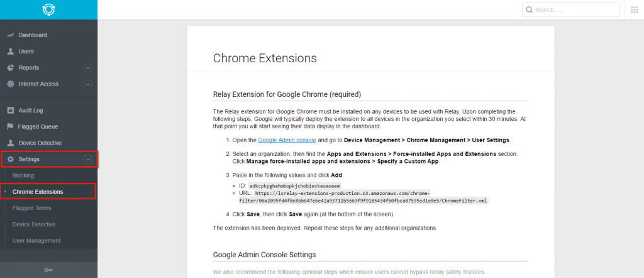Click the extension ID code adkcpkpghahmbopkjchobieckeoaoeem
The height and width of the screenshot is (278, 644).
[x=295, y=186]
